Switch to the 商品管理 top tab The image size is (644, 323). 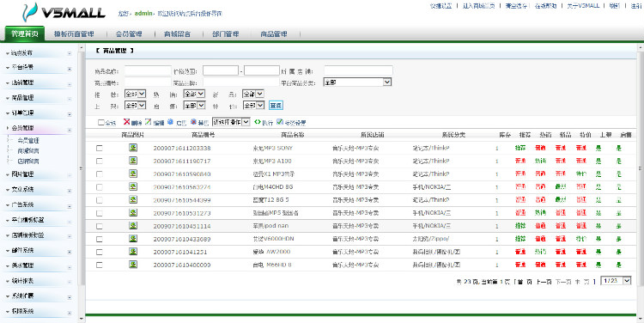[274, 34]
